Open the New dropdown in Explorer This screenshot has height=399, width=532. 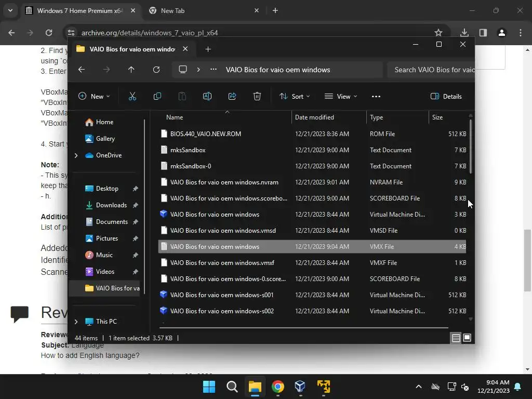coord(94,96)
